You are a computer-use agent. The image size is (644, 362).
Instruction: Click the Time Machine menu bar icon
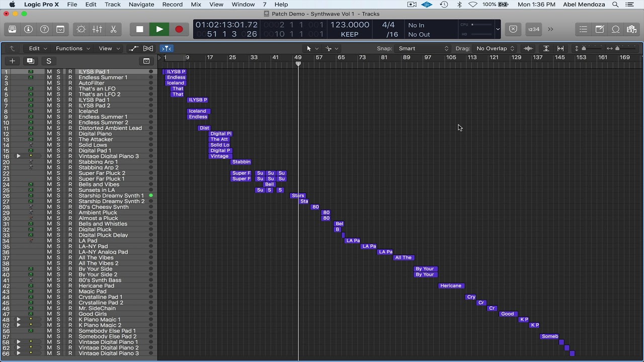[444, 5]
